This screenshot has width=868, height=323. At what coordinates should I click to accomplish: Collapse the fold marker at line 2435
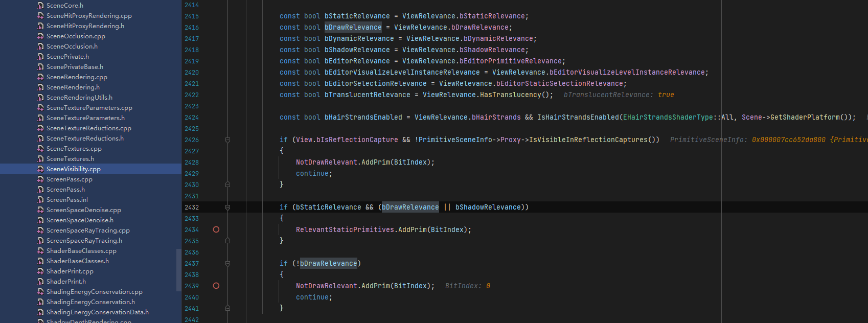[x=227, y=241]
